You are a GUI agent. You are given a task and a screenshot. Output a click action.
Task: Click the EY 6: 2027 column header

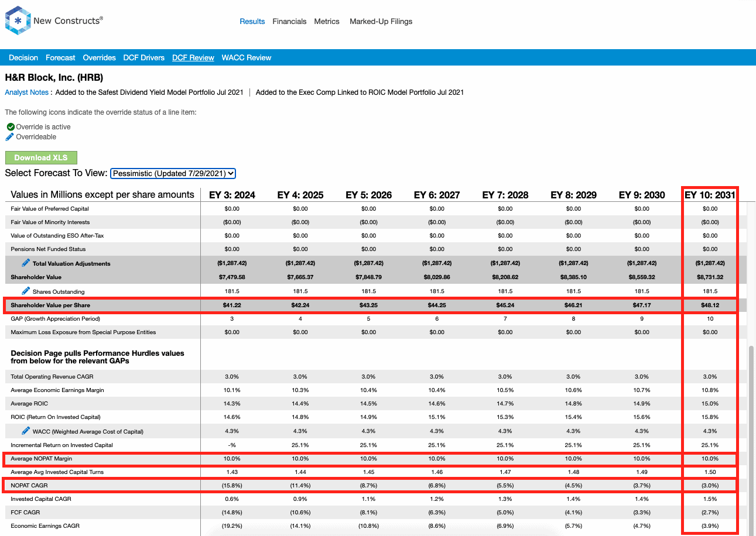click(437, 195)
